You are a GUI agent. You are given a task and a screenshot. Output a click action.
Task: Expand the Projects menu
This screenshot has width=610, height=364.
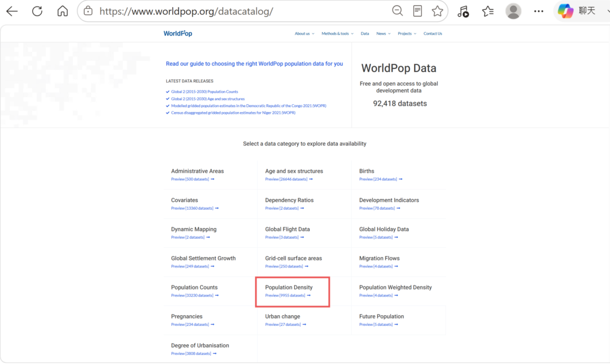tap(407, 33)
